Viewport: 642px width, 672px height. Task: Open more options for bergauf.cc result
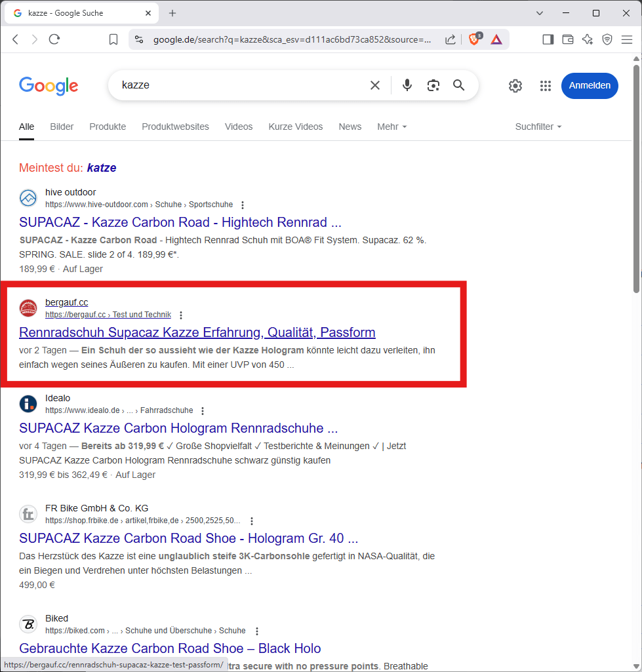pos(182,315)
